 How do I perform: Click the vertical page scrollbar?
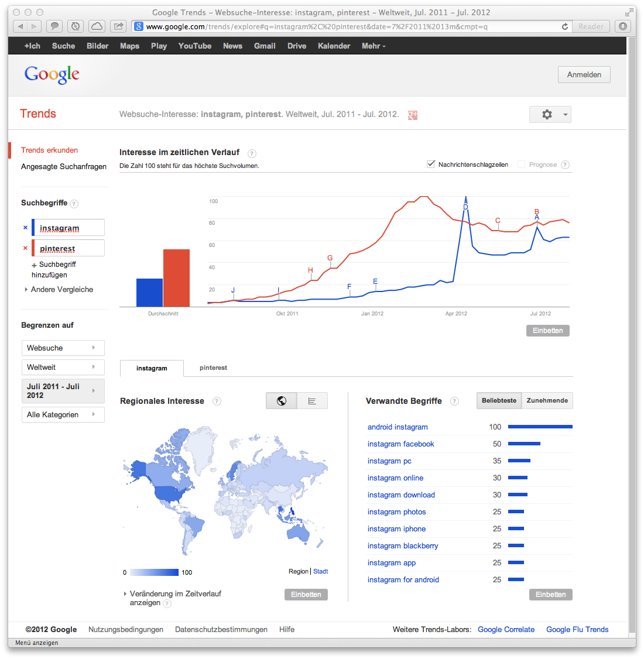tap(631, 335)
